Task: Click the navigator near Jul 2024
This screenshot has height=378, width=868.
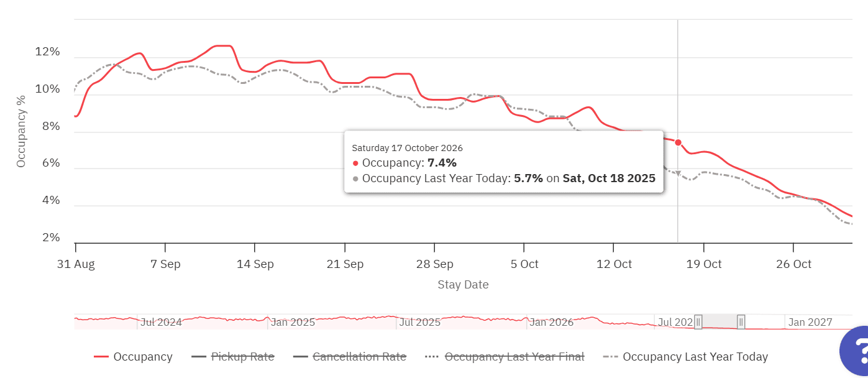Action: [x=161, y=322]
